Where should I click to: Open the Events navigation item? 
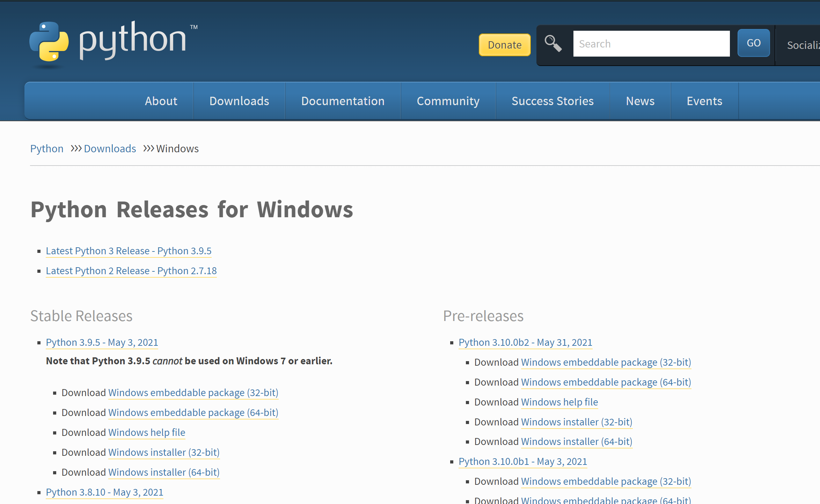tap(704, 101)
